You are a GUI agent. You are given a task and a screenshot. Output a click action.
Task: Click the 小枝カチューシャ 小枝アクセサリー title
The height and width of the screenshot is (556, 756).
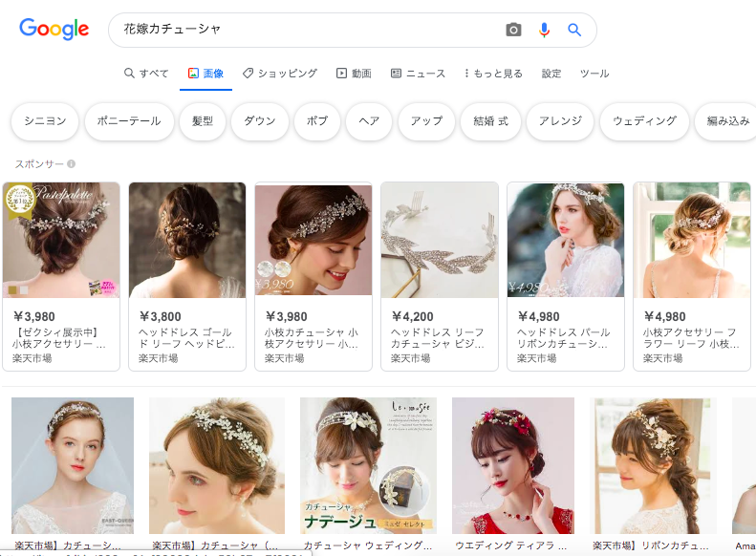(x=312, y=338)
